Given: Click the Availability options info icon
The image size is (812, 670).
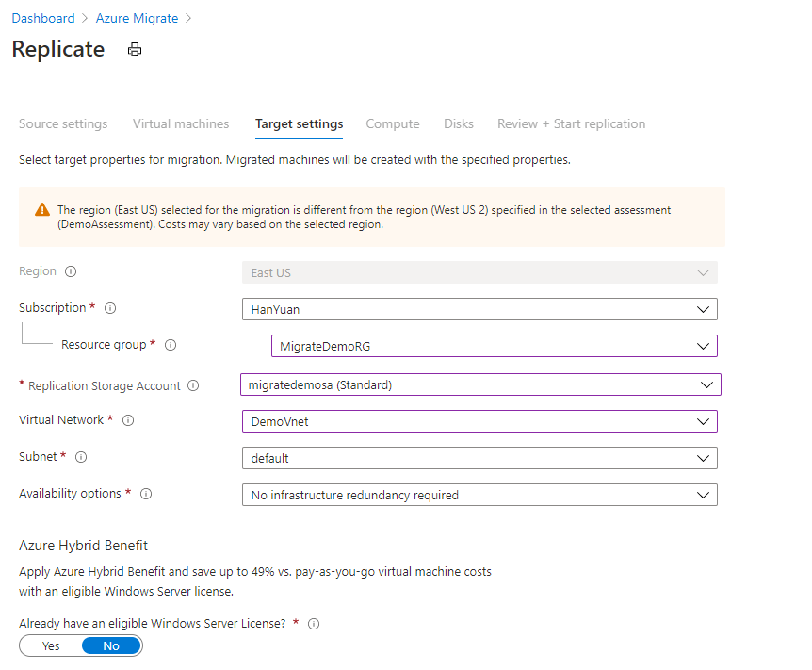Looking at the screenshot, I should [x=146, y=494].
